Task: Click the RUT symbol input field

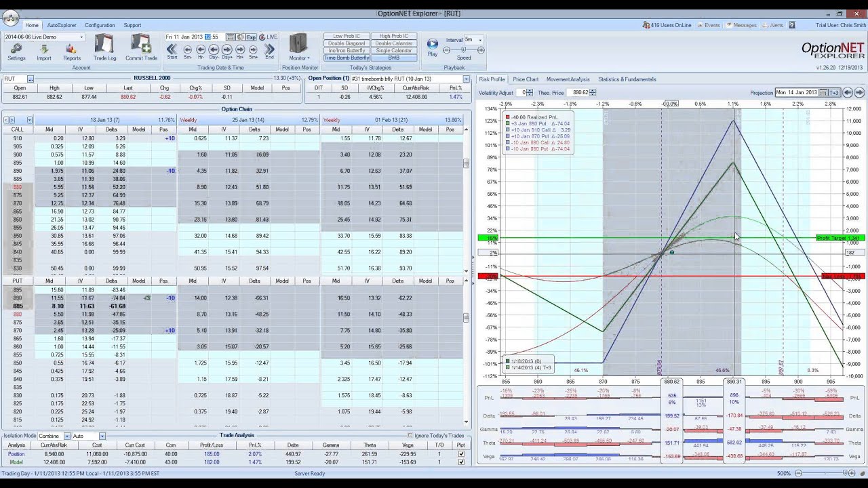Action: 15,79
